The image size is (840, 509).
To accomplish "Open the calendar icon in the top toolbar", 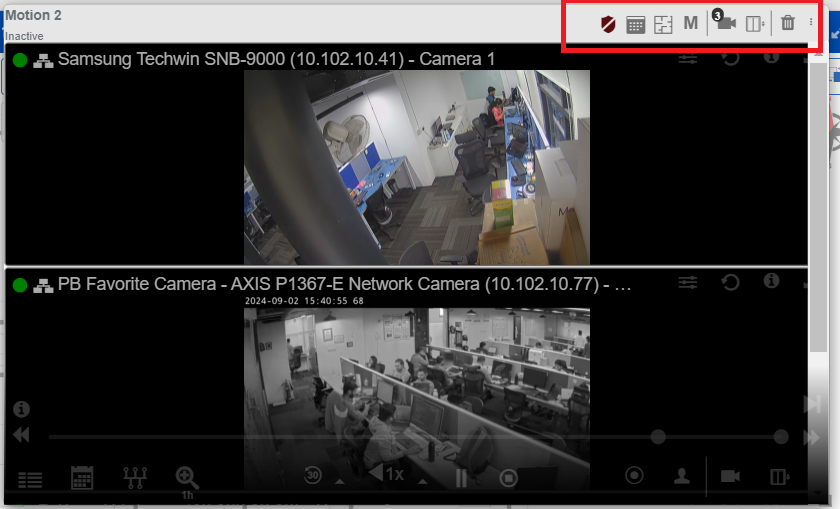I will click(x=635, y=25).
